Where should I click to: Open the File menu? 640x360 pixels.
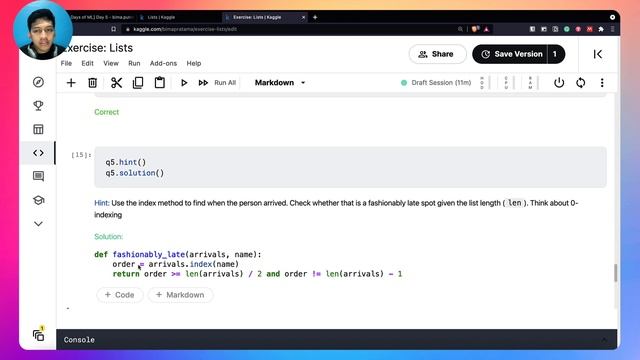pos(66,63)
